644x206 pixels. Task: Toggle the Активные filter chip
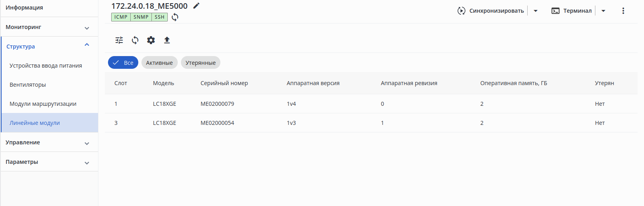[159, 63]
